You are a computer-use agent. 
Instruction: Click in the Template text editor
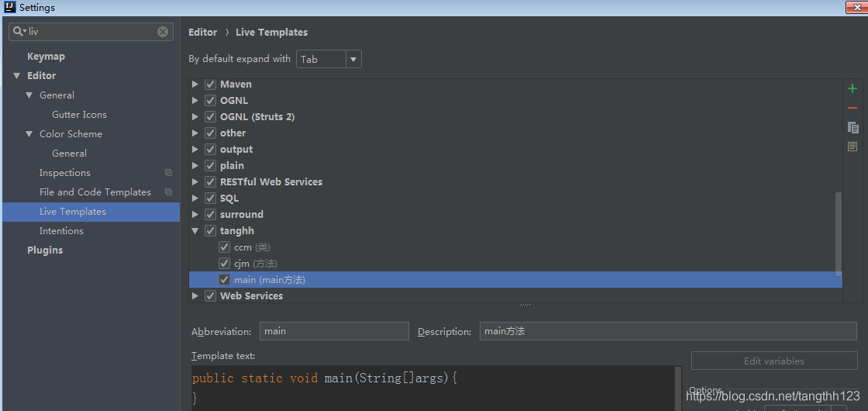click(433, 388)
